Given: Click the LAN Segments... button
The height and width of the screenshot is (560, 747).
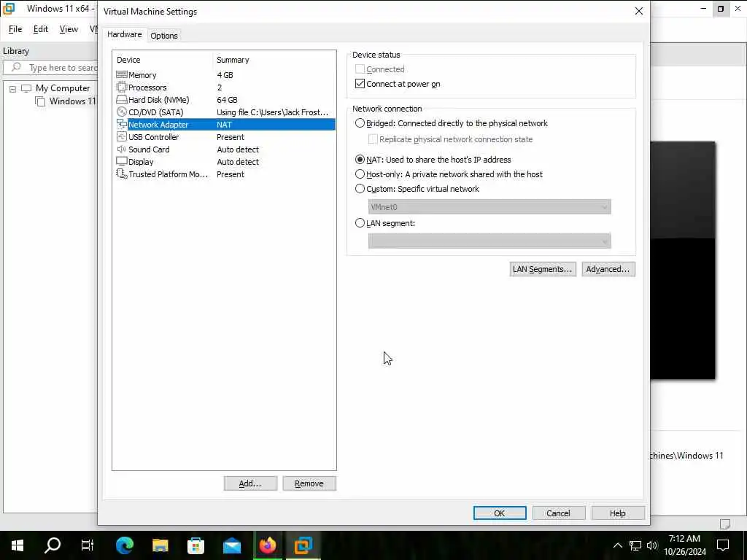Looking at the screenshot, I should tap(543, 269).
